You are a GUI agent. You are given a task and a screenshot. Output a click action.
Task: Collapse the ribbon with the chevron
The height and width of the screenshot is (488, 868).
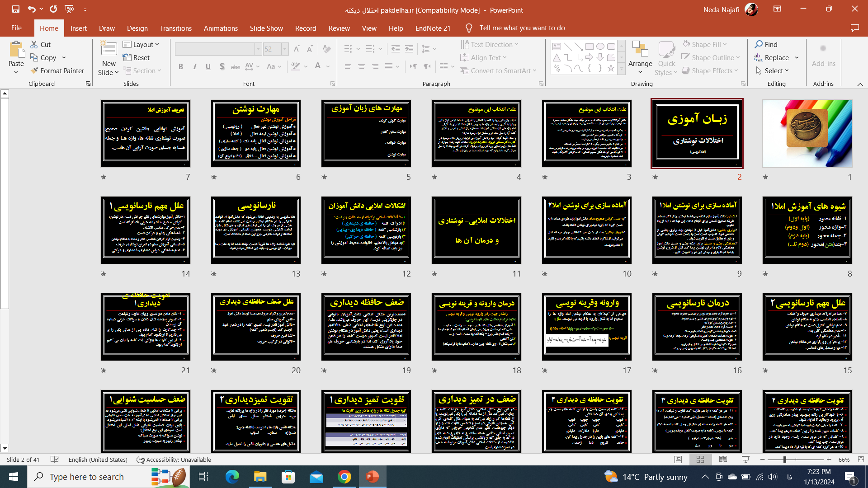tap(860, 84)
